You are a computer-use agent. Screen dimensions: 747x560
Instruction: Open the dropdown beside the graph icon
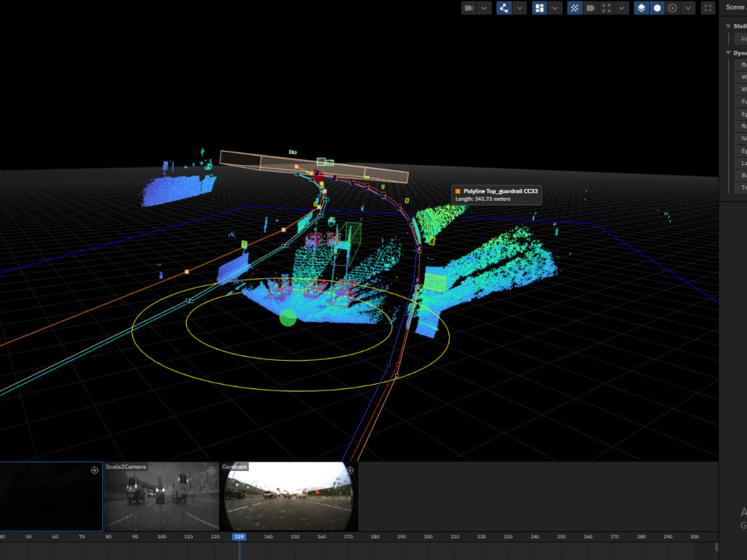[x=519, y=8]
